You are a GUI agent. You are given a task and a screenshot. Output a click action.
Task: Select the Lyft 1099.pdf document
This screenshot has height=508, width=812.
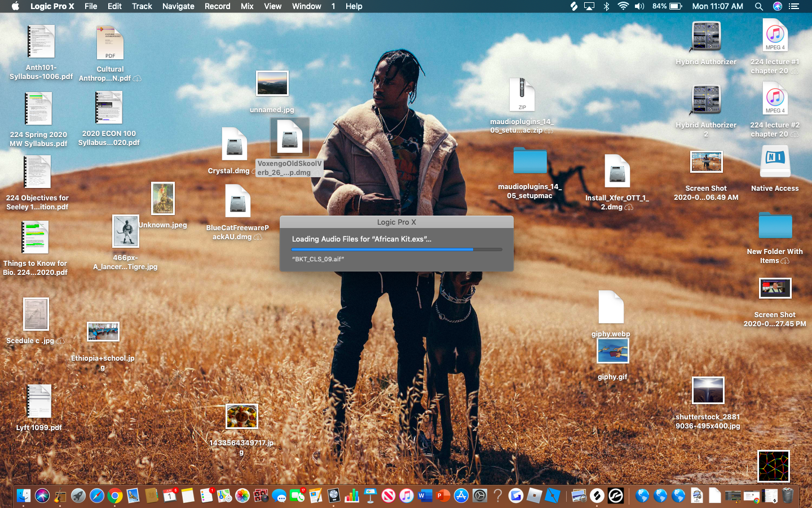click(x=39, y=401)
